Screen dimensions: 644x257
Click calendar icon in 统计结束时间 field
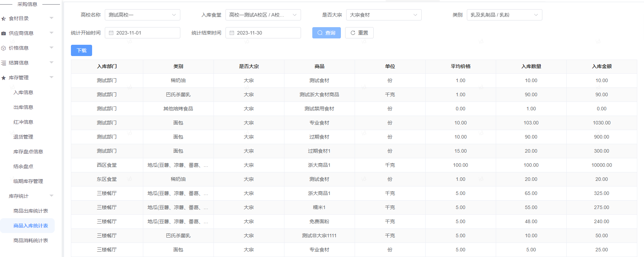(x=232, y=33)
